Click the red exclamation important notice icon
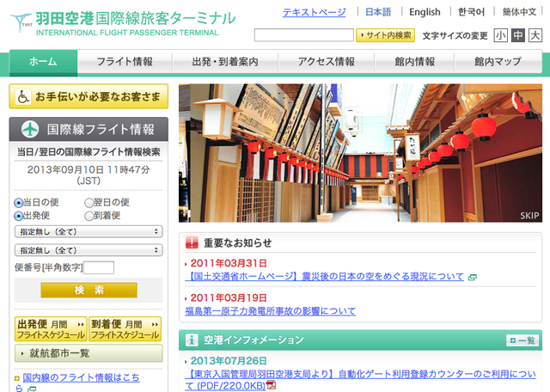 (192, 242)
